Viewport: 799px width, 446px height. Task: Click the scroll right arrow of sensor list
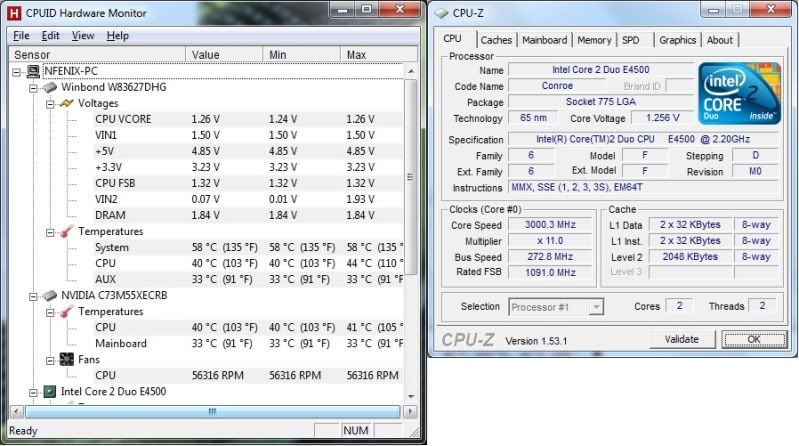pos(410,411)
